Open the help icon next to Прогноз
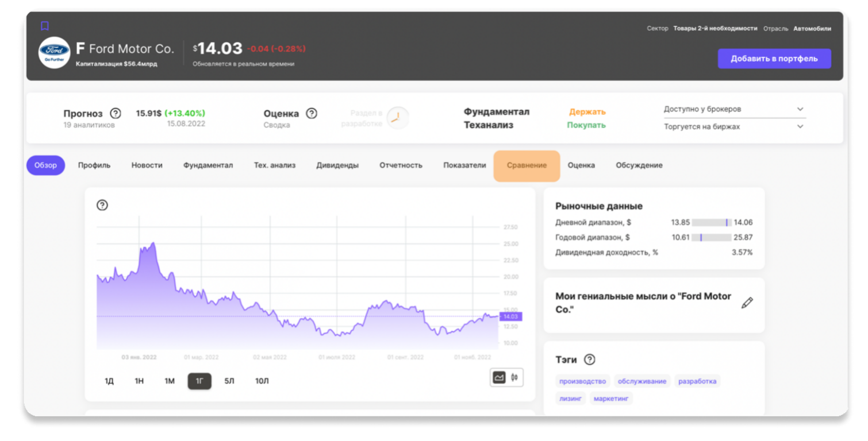 click(x=116, y=113)
